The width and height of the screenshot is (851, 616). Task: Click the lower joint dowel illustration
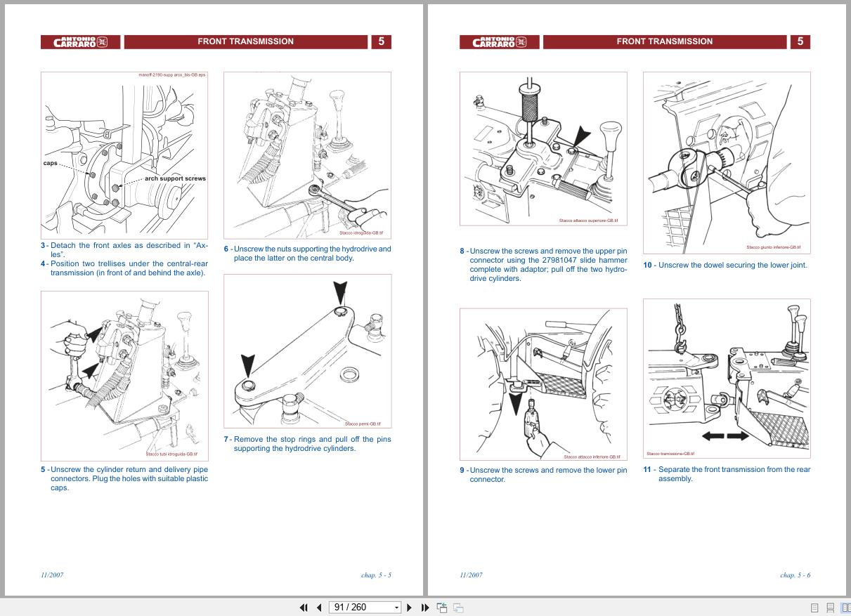727,162
